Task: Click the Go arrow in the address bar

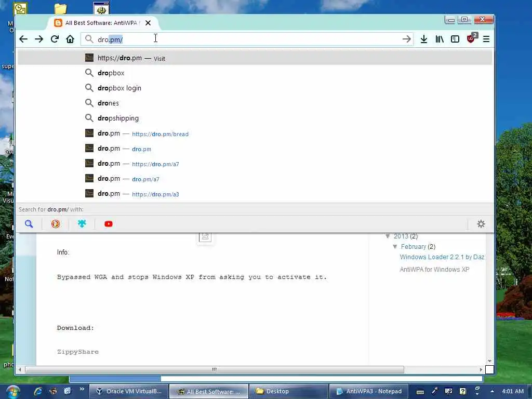Action: (x=406, y=39)
